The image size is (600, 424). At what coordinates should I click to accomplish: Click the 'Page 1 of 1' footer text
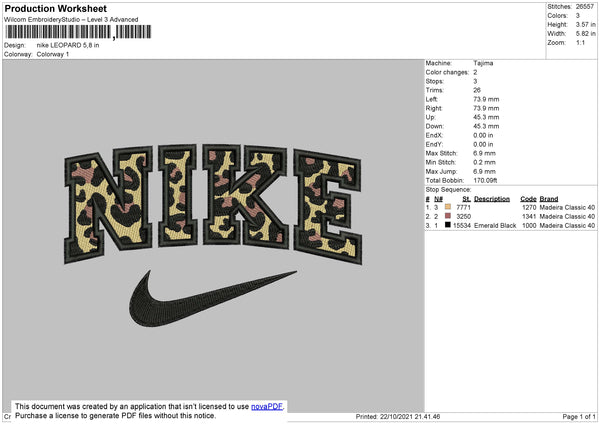coord(579,416)
